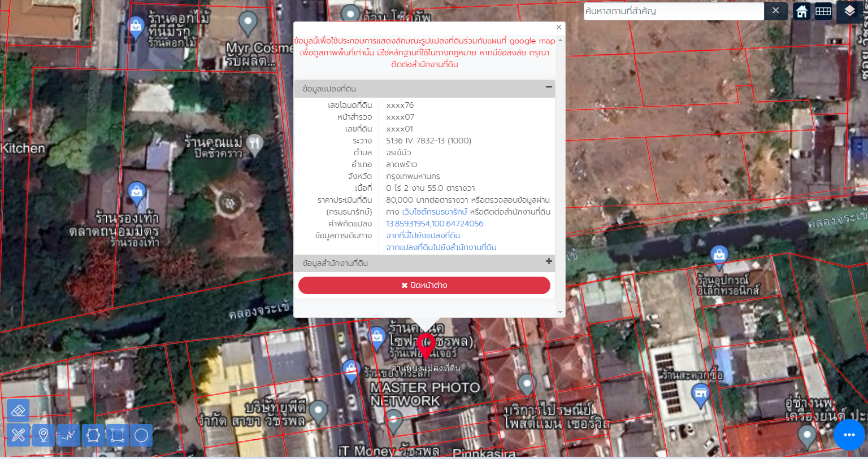Select the place marker pin tool
868x459 pixels.
tap(44, 435)
